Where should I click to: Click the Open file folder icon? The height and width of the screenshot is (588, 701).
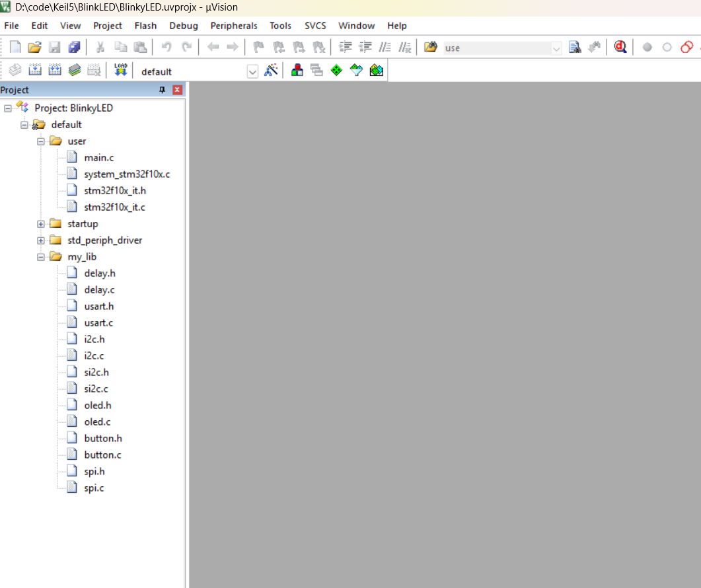click(34, 47)
